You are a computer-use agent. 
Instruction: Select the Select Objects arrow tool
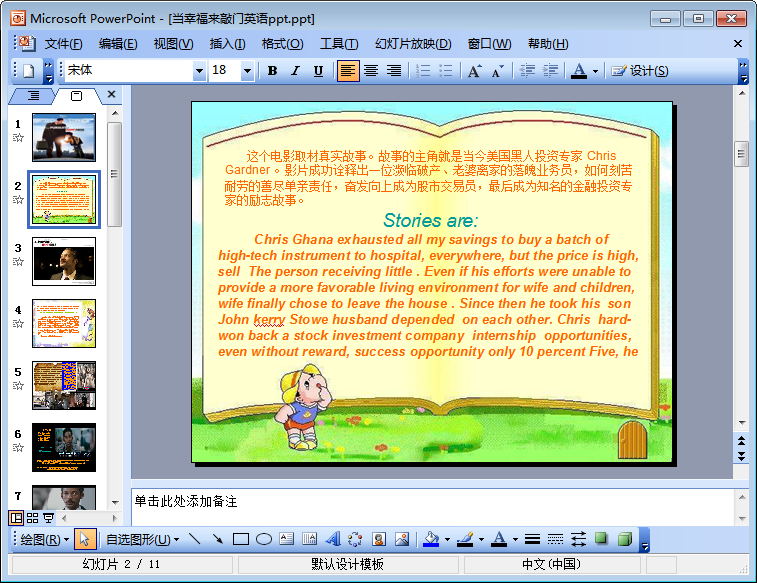[x=85, y=540]
